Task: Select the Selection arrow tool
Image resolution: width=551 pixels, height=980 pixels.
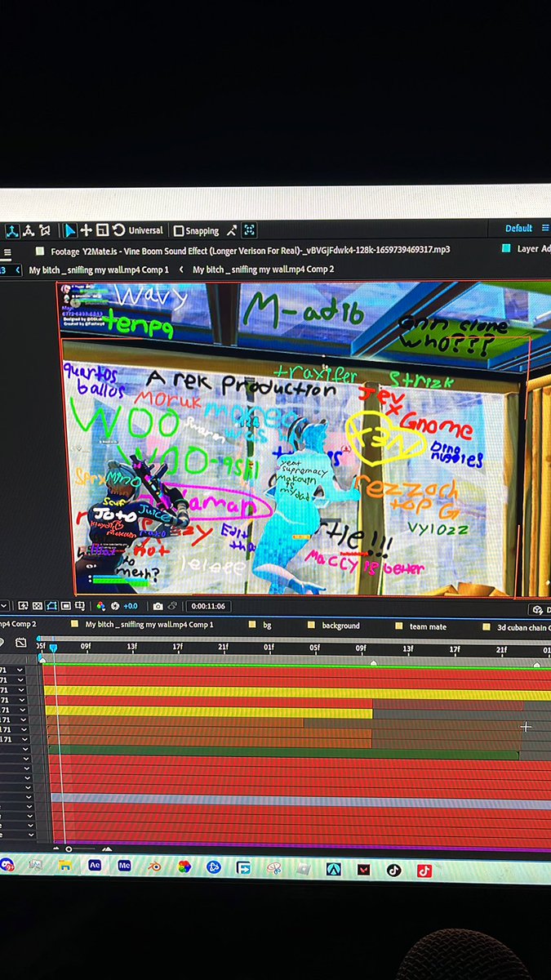Action: click(x=70, y=230)
